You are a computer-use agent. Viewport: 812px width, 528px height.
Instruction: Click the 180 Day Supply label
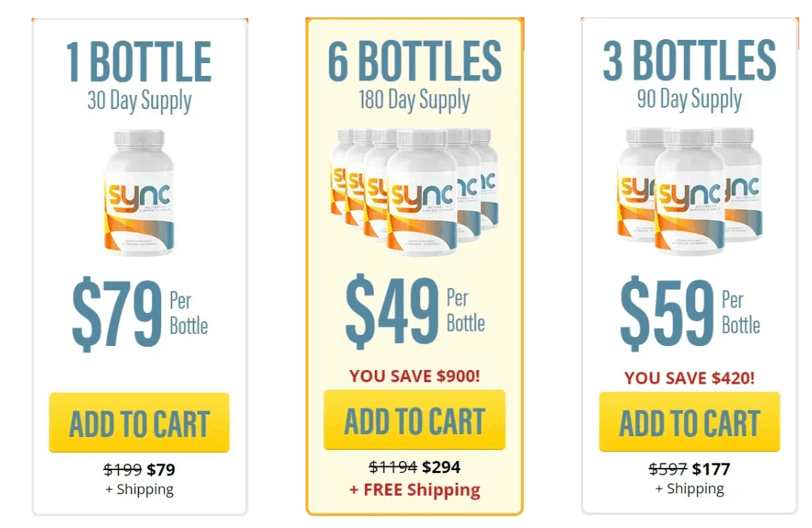(x=414, y=98)
